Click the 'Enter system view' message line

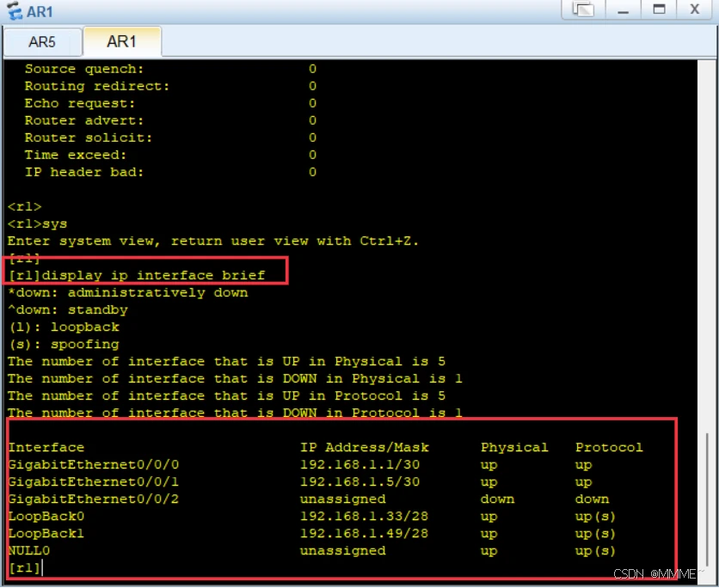[x=212, y=241]
